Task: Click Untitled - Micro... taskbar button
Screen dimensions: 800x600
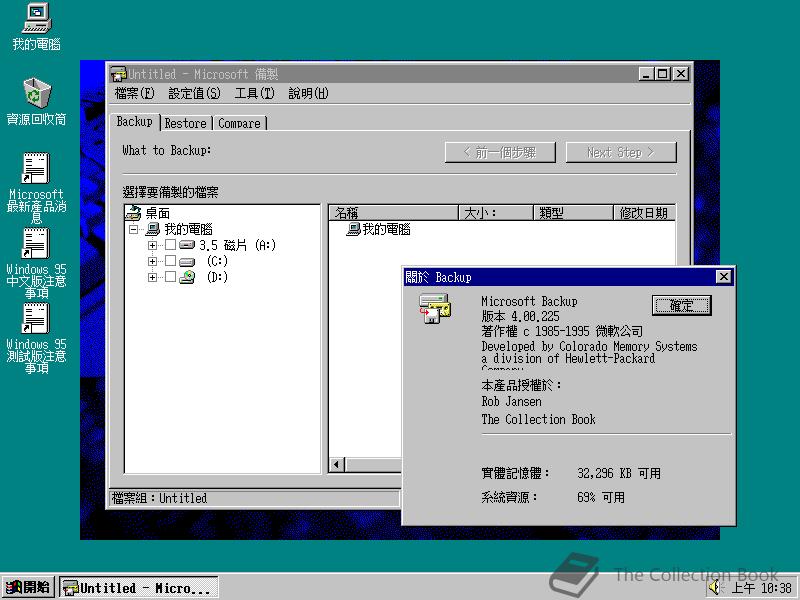Action: (x=139, y=588)
